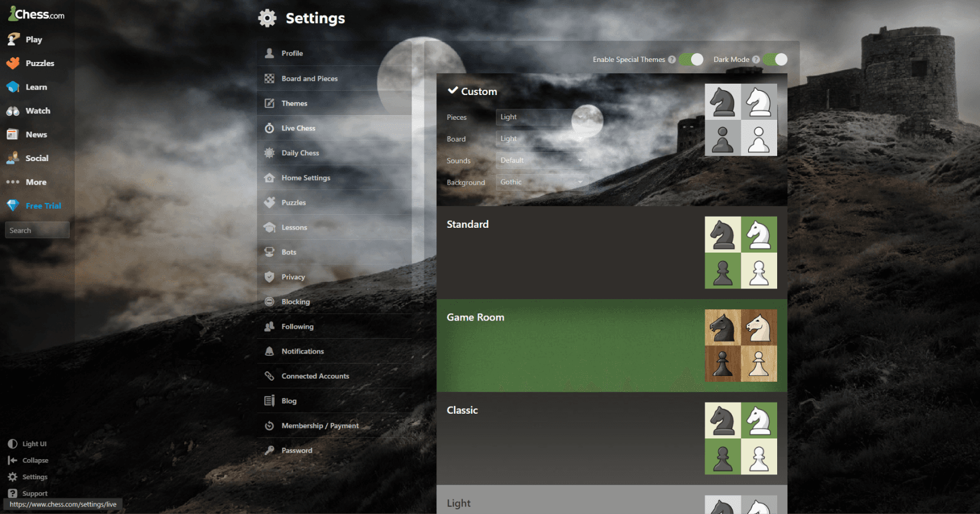Image resolution: width=980 pixels, height=514 pixels.
Task: Click the Social icon in sidebar
Action: click(13, 158)
